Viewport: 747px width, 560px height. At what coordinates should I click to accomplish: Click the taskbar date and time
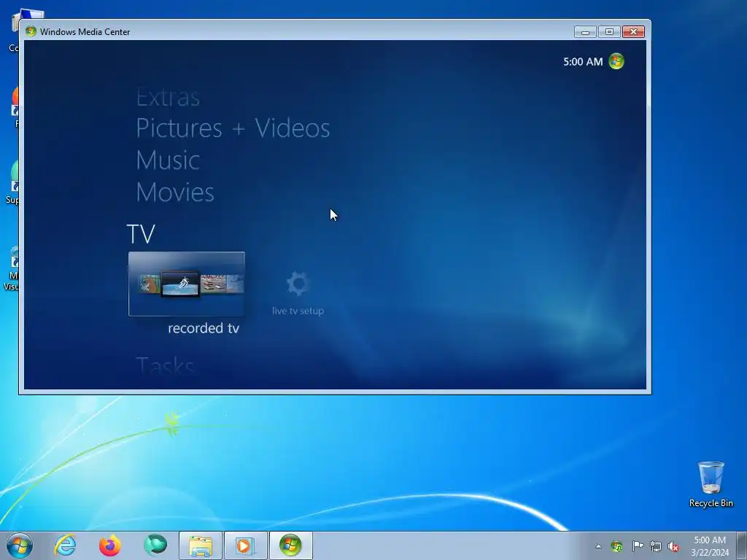pos(710,546)
